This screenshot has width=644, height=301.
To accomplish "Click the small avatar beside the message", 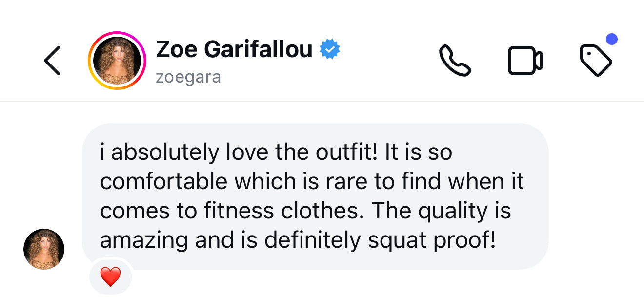I will (44, 249).
